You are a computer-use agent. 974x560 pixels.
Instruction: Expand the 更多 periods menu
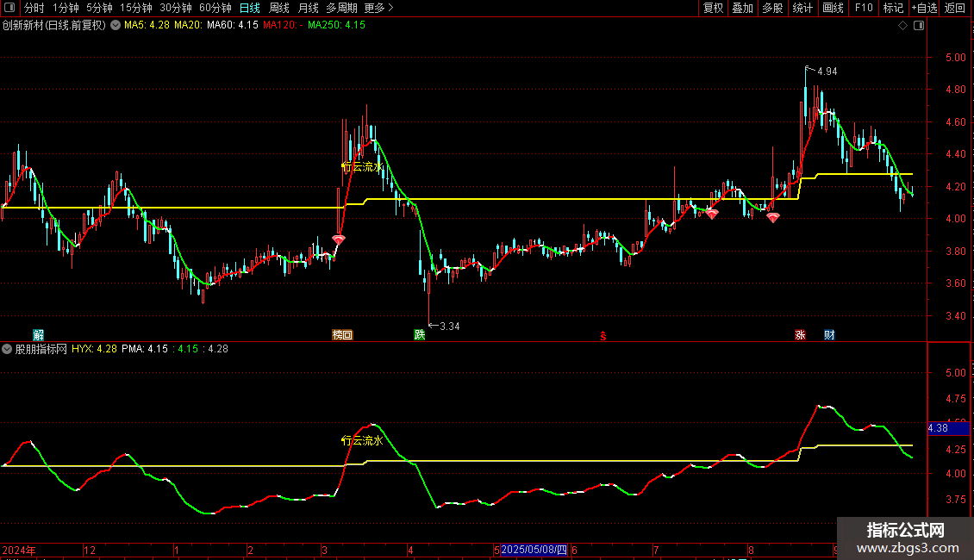click(378, 8)
